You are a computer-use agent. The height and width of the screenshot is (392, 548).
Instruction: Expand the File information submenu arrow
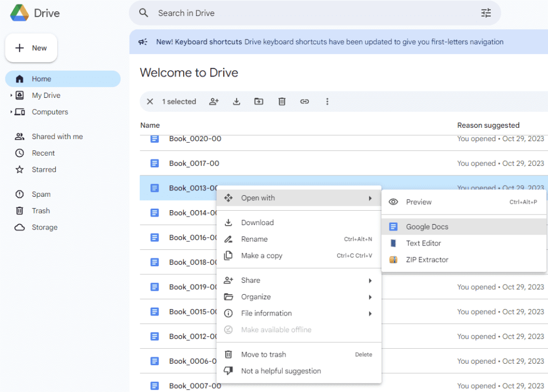tap(370, 314)
